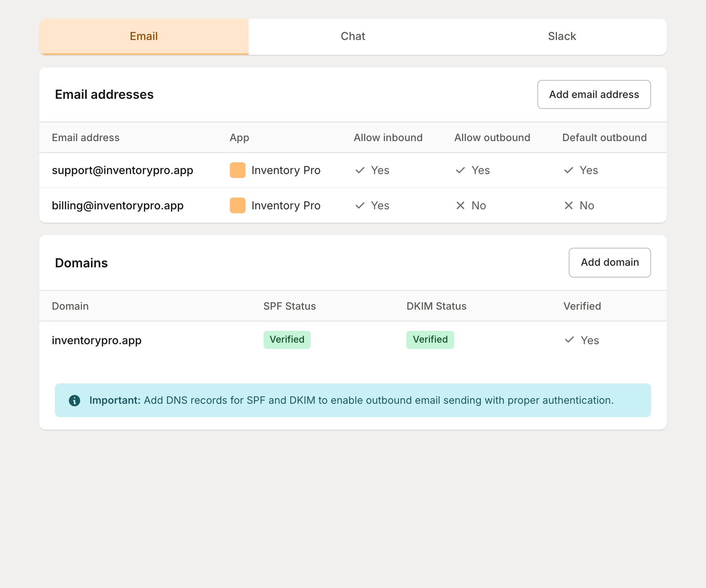Click the inventorypro.app domain name
The height and width of the screenshot is (588, 706).
pyautogui.click(x=96, y=340)
